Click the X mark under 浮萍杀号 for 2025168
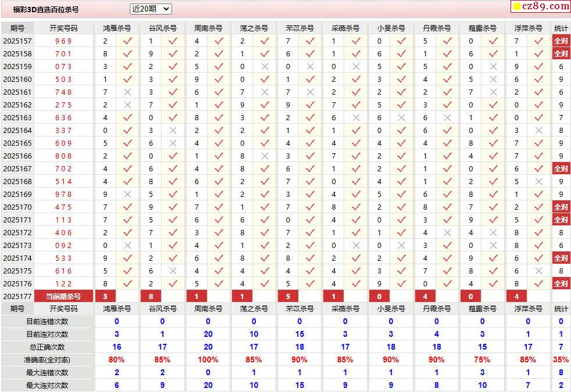This screenshot has height=392, width=571. 538,181
